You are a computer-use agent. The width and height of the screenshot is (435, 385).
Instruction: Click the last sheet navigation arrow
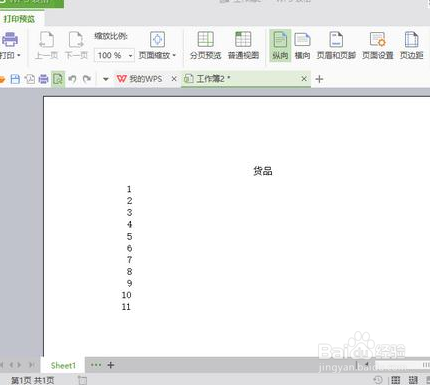pyautogui.click(x=32, y=365)
